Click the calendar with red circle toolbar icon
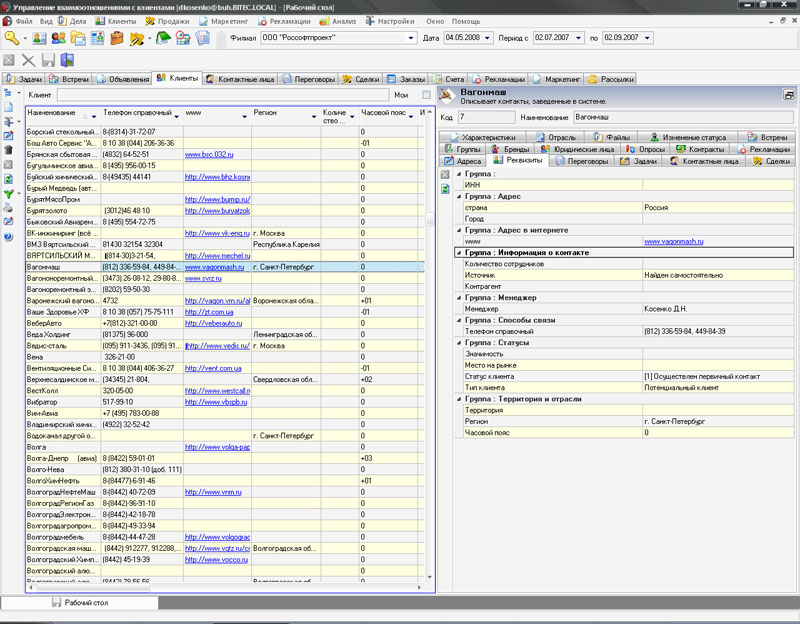The image size is (800, 624). coord(183,38)
